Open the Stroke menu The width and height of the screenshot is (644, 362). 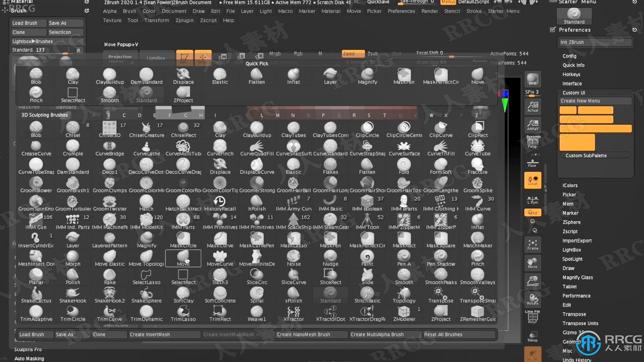[474, 11]
